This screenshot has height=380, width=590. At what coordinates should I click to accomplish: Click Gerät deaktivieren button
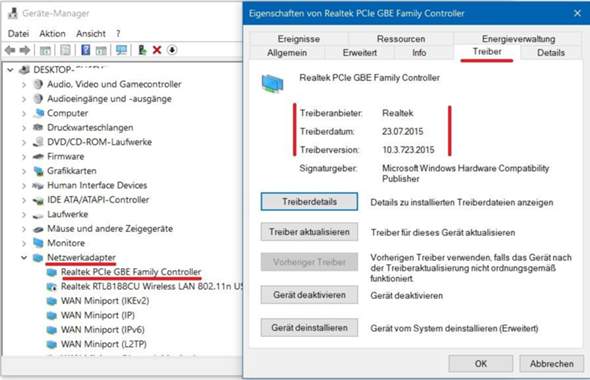pyautogui.click(x=309, y=295)
